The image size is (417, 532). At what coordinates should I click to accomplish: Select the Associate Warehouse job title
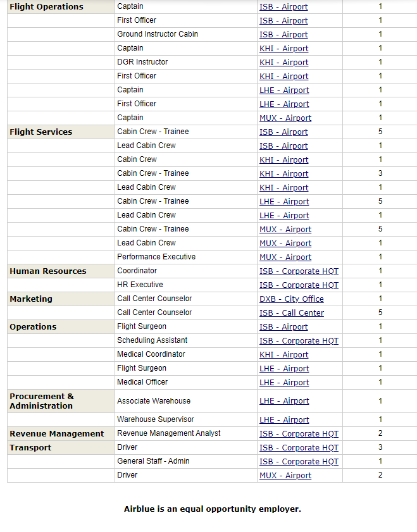[x=154, y=401]
